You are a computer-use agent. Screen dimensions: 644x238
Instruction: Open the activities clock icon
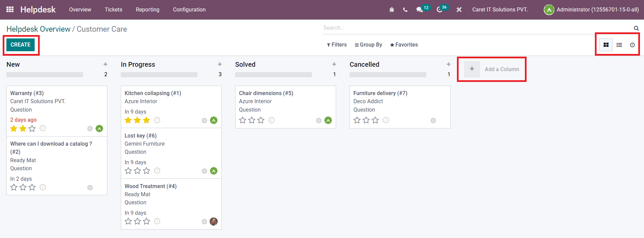[x=439, y=10]
